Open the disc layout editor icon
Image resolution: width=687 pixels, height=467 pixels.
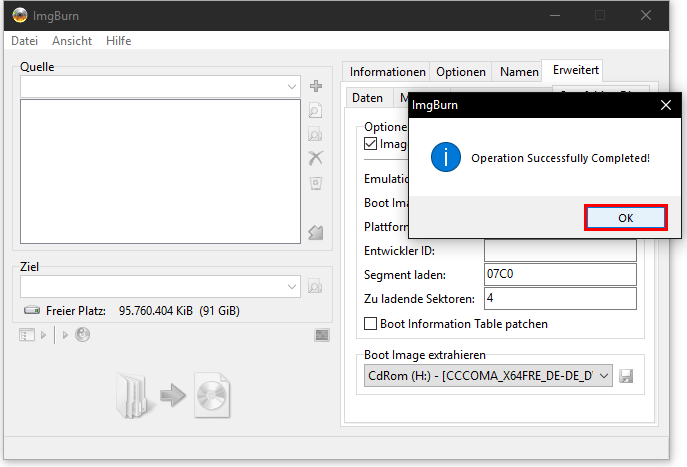(x=27, y=335)
